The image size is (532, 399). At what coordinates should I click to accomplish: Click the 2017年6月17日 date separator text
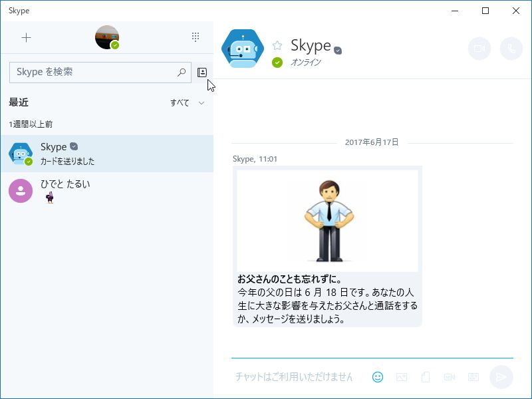point(372,142)
